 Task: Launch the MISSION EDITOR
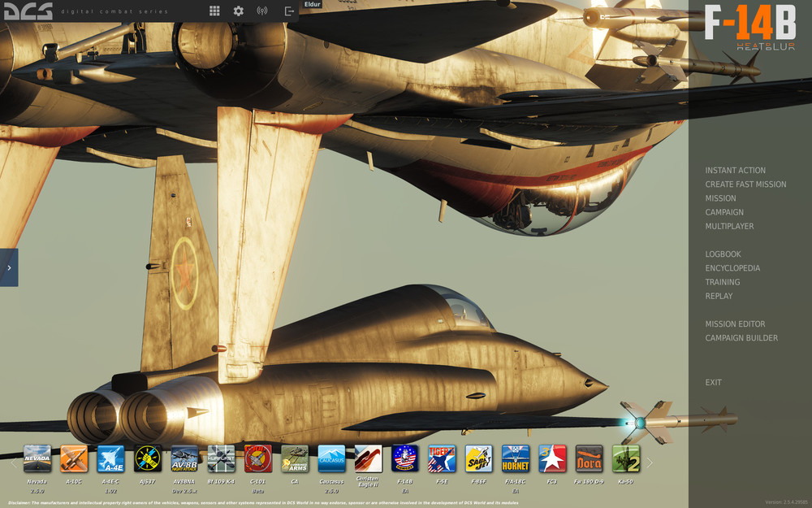[x=735, y=324]
